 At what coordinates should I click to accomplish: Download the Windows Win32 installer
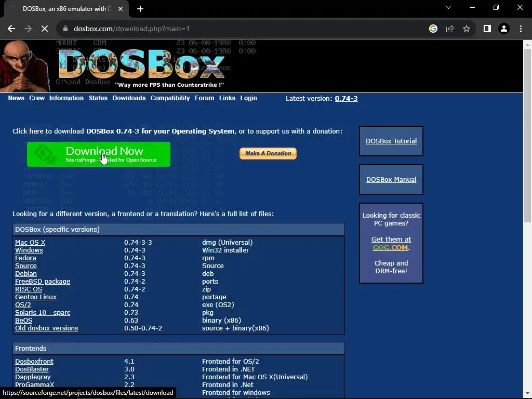29,250
